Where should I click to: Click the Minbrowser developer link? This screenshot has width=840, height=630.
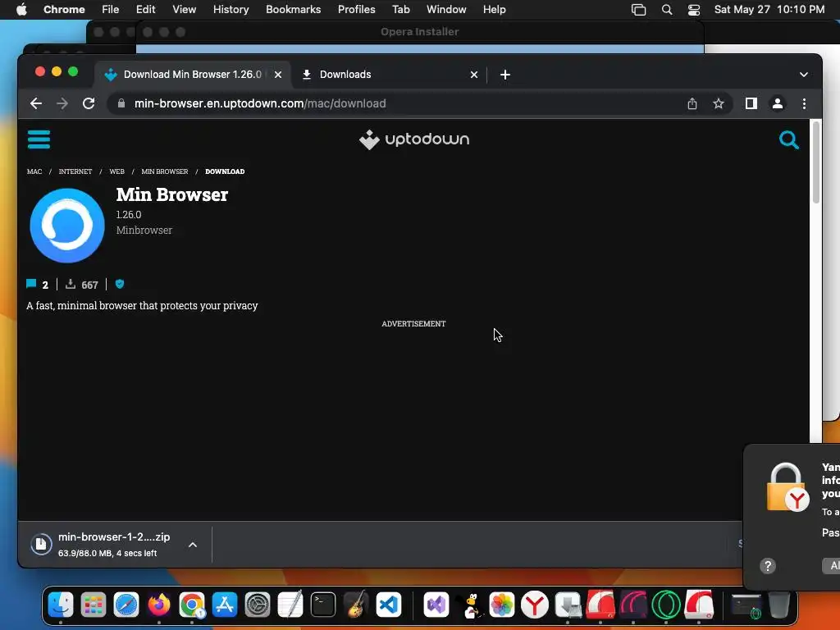click(x=144, y=231)
